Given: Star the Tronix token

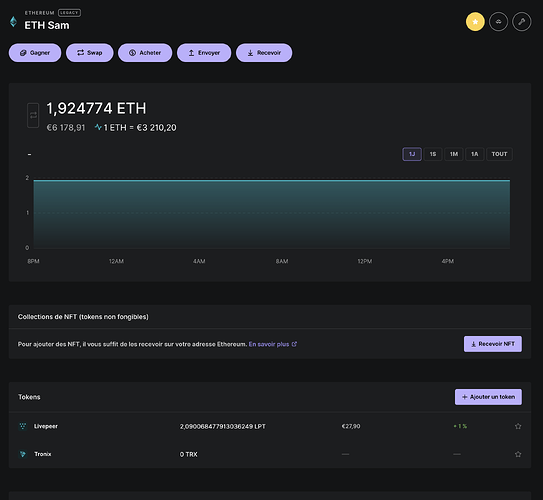Looking at the screenshot, I should coord(518,454).
